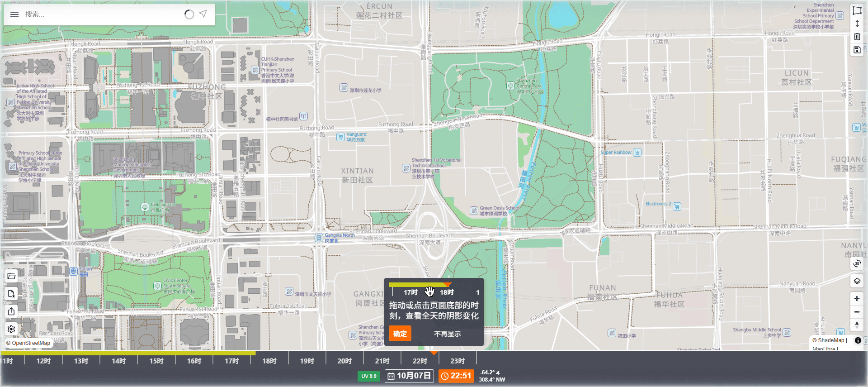The width and height of the screenshot is (868, 387).
Task: Click 不再显示 to dismiss tip permanently
Action: [448, 334]
